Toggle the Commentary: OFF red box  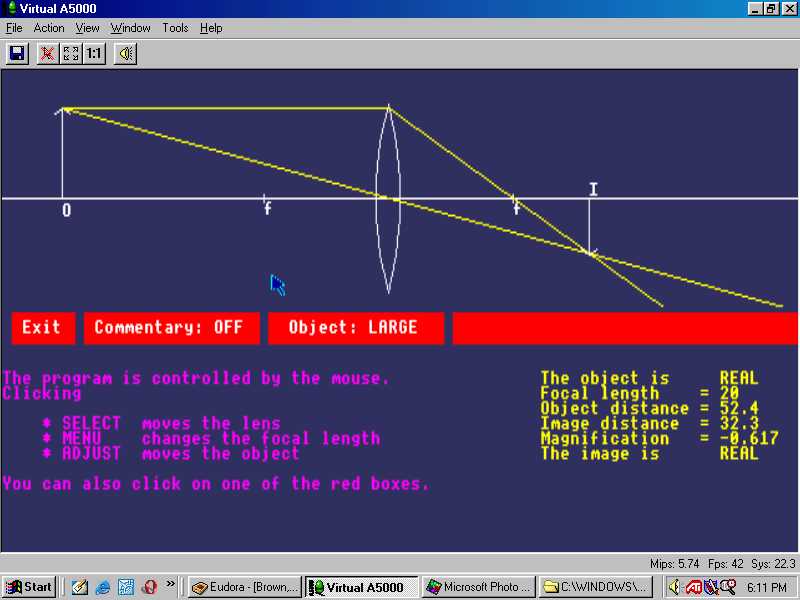tap(171, 328)
